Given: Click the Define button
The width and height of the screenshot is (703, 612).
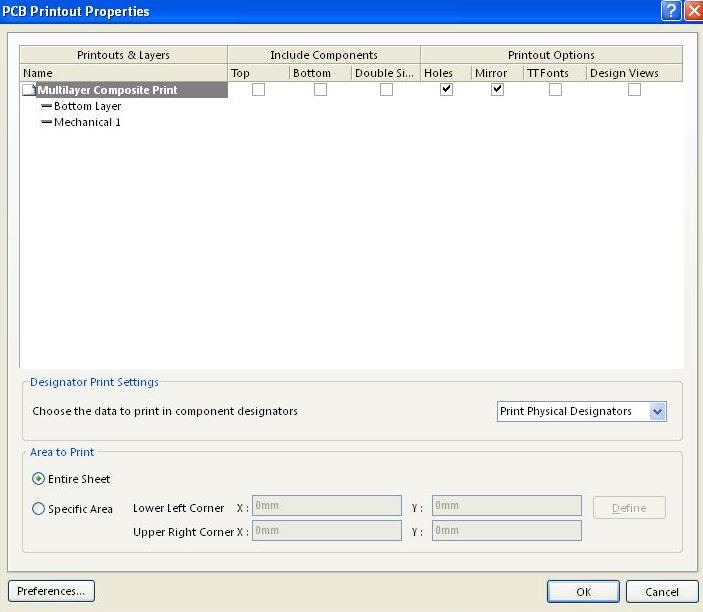Looking at the screenshot, I should [629, 508].
